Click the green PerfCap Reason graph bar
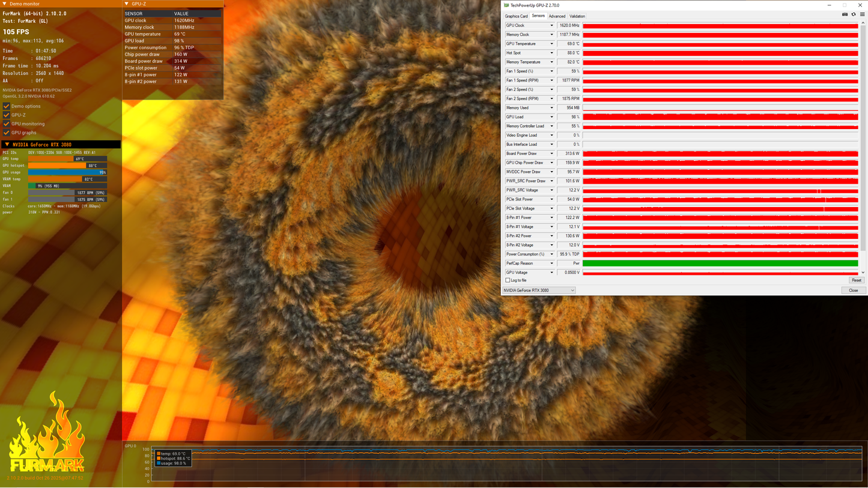Screen dimensions: 868x488 [x=720, y=264]
